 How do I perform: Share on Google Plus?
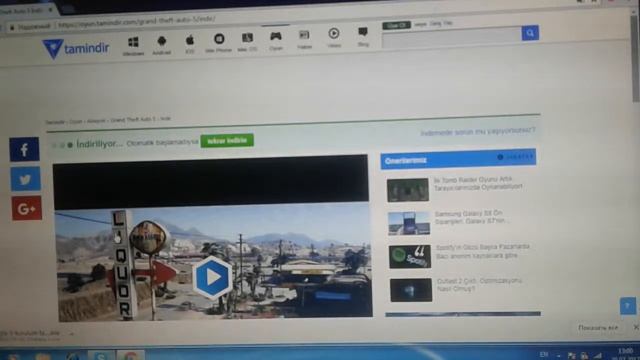pos(27,209)
